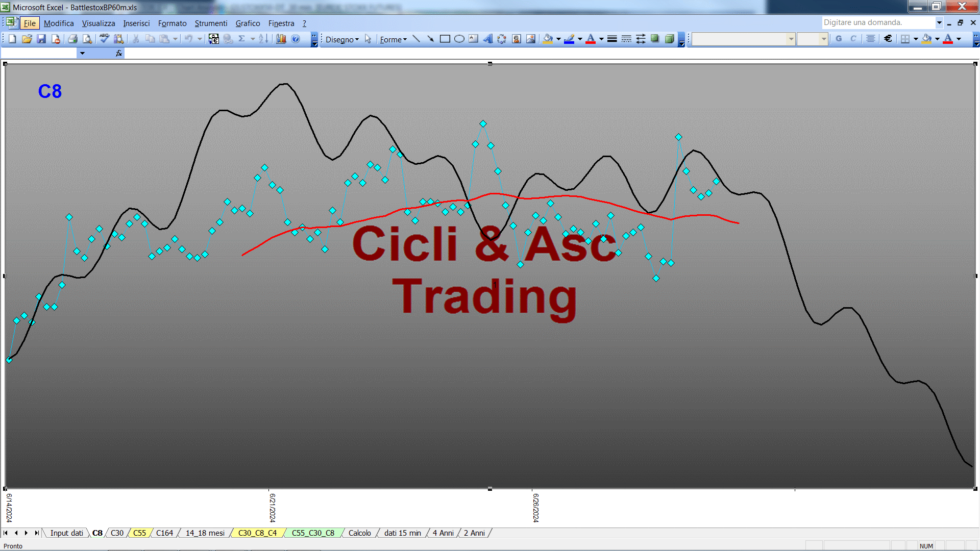Click drawing toolbar blue Line Color brush

point(570,39)
